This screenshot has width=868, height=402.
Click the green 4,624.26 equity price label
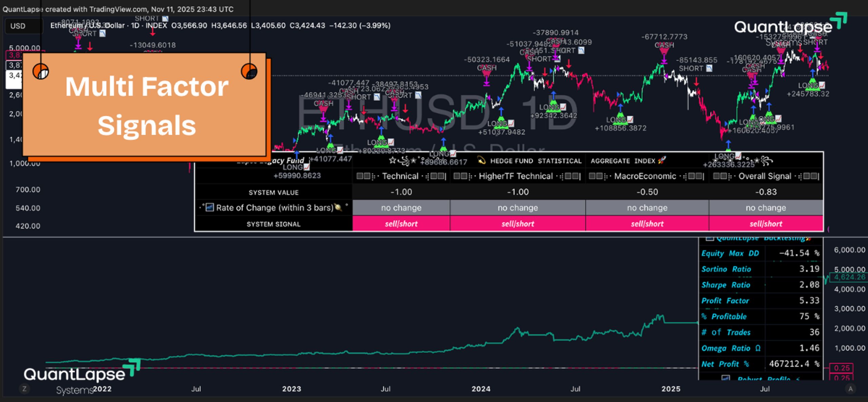(849, 277)
